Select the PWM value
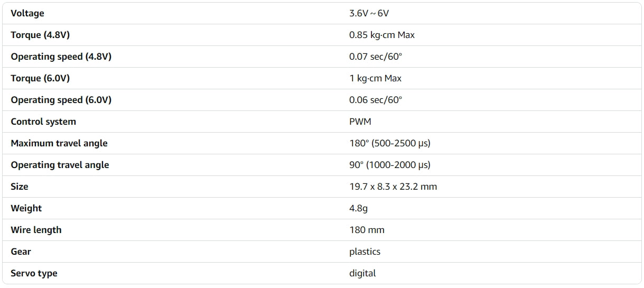The image size is (644, 288). (x=360, y=122)
